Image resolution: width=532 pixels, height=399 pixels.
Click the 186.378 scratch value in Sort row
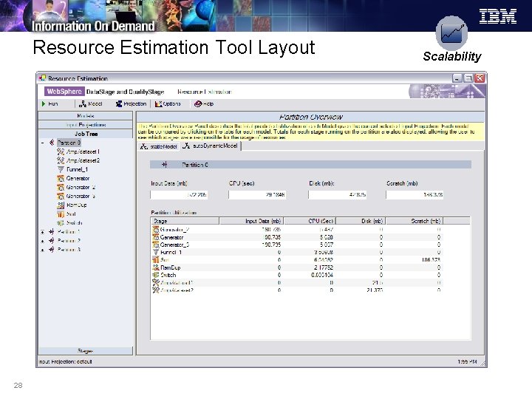[x=431, y=260]
